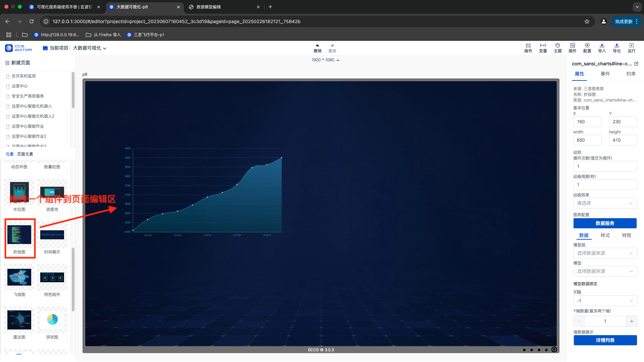Click the 完成更新 browser button
Viewport: 644px width, 362px height.
[x=626, y=21]
